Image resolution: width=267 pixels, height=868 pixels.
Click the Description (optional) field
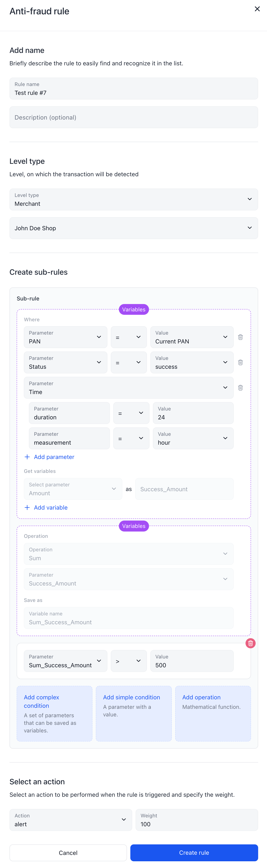(134, 117)
